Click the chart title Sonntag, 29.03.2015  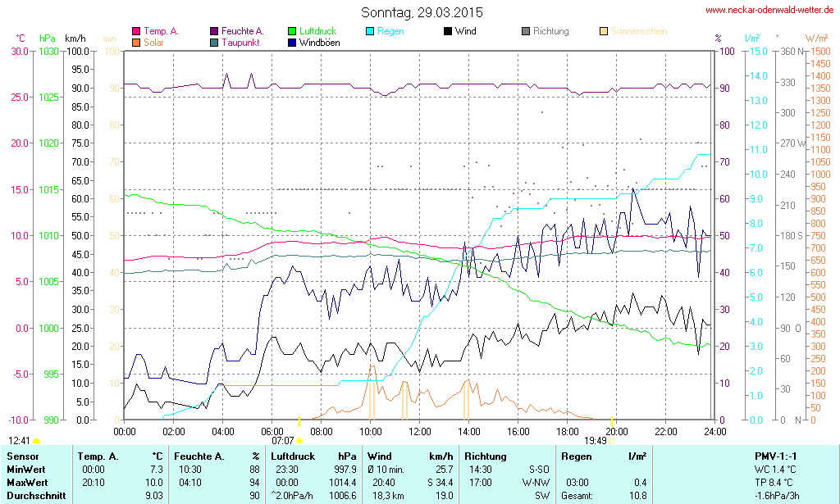[x=422, y=13]
